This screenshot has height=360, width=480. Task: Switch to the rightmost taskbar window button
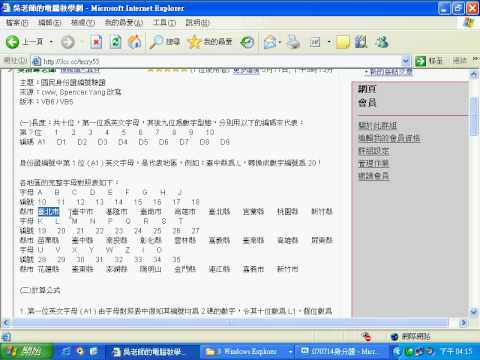pyautogui.click(x=342, y=352)
